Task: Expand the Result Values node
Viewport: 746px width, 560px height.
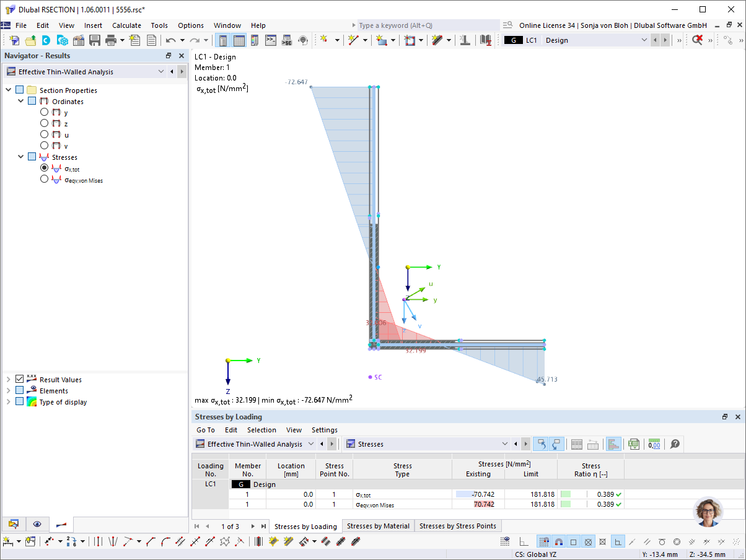Action: (9, 380)
